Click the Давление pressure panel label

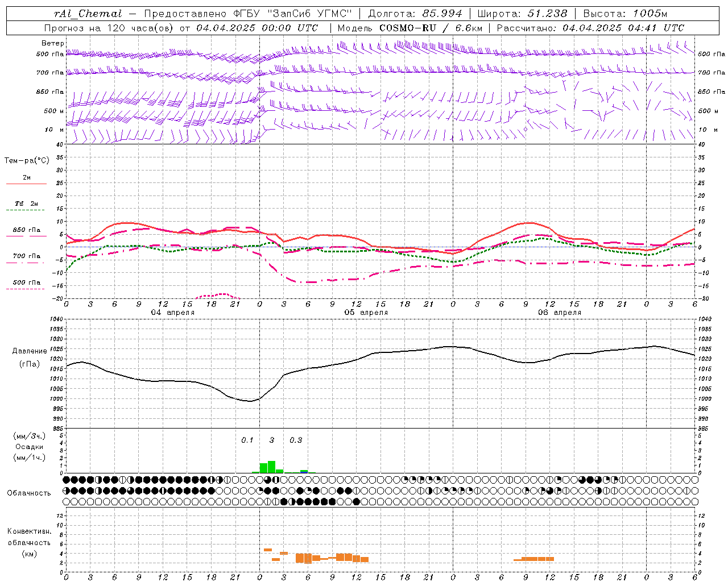point(30,351)
